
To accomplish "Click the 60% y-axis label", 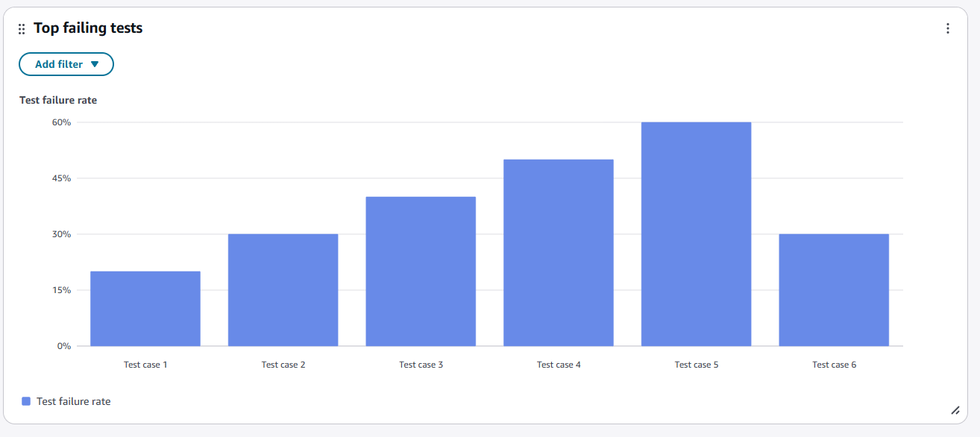I will click(x=62, y=122).
